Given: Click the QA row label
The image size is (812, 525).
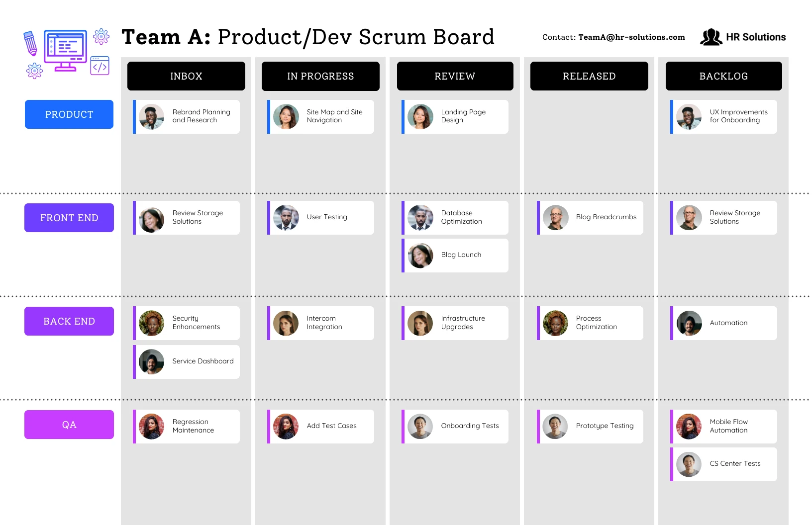Looking at the screenshot, I should (x=69, y=424).
